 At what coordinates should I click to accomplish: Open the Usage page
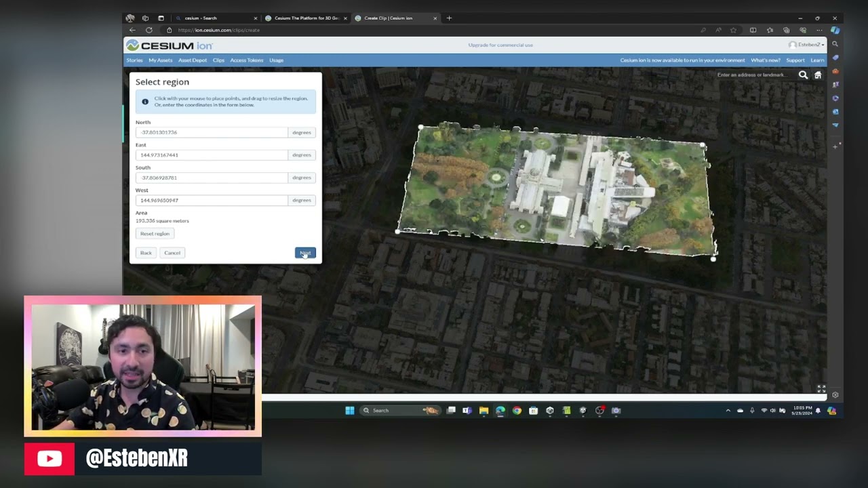(x=276, y=60)
